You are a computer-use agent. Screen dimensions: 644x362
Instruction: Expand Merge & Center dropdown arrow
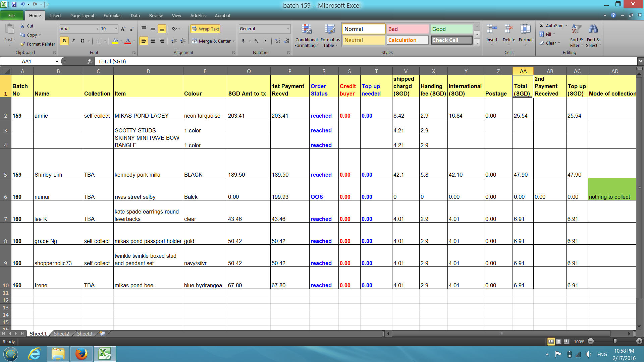[x=234, y=41]
